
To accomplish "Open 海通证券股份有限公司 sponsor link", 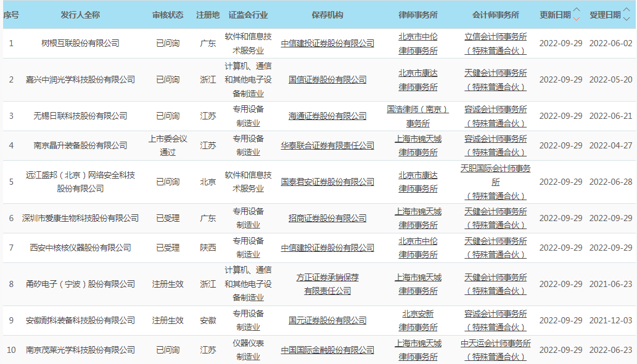I will [327, 116].
